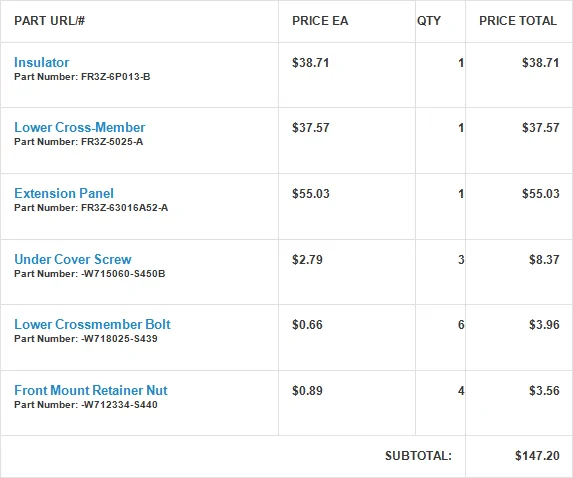Click the QTY column header

429,21
